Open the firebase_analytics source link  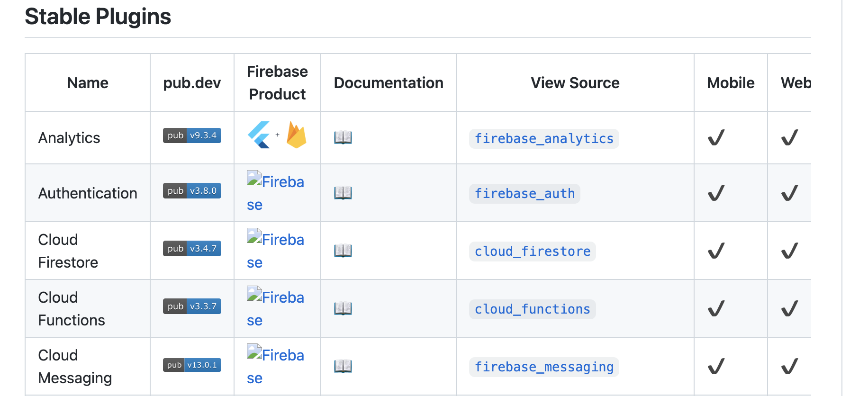[x=544, y=139]
